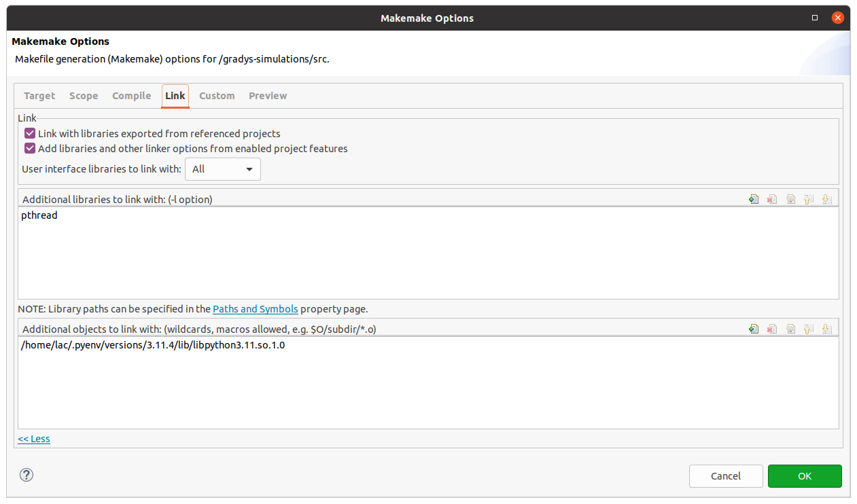Edit entry in additional objects toolbar
The width and height of the screenshot is (857, 504).
[x=790, y=329]
